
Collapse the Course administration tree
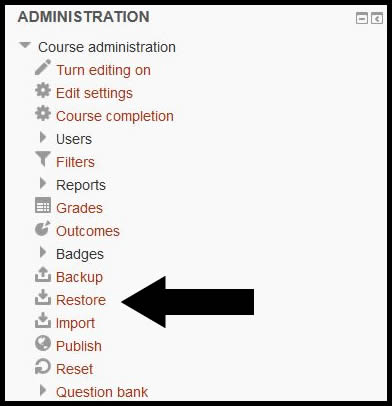point(25,45)
